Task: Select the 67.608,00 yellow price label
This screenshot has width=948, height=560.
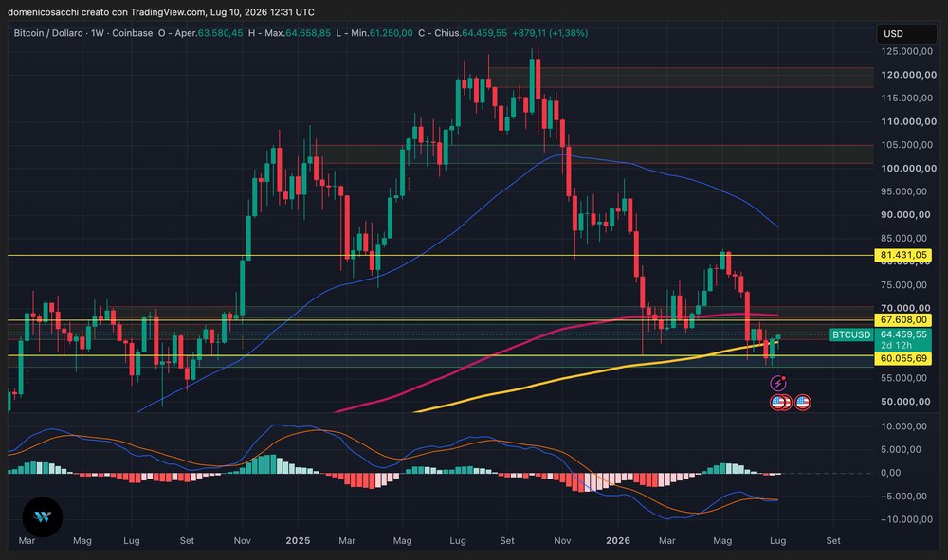Action: [x=903, y=319]
